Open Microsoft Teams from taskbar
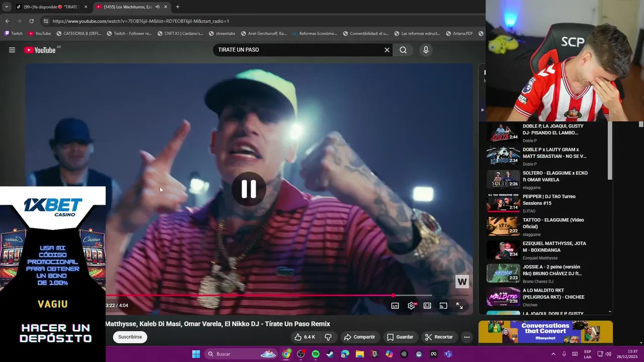This screenshot has height=362, width=644. 448,354
